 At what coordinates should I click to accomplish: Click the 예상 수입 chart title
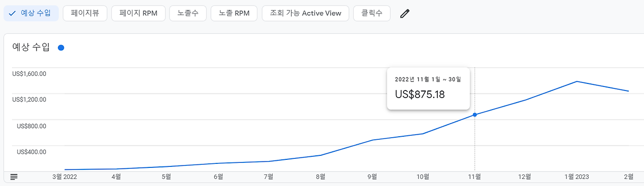pyautogui.click(x=31, y=48)
